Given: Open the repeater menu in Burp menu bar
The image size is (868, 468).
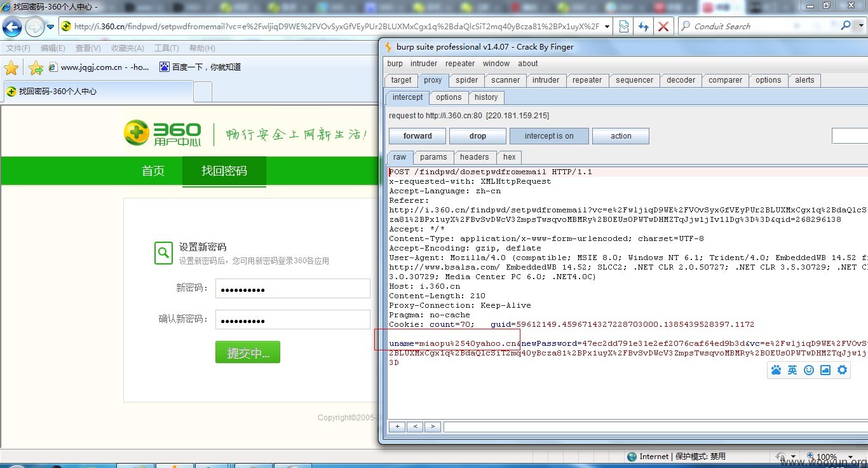Looking at the screenshot, I should [x=460, y=64].
